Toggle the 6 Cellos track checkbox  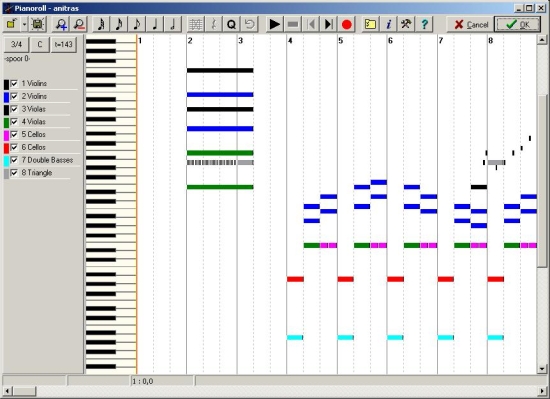pyautogui.click(x=14, y=147)
